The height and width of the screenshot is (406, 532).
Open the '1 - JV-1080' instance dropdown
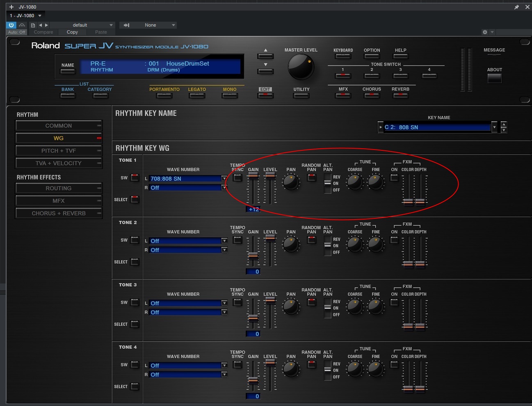click(x=25, y=16)
